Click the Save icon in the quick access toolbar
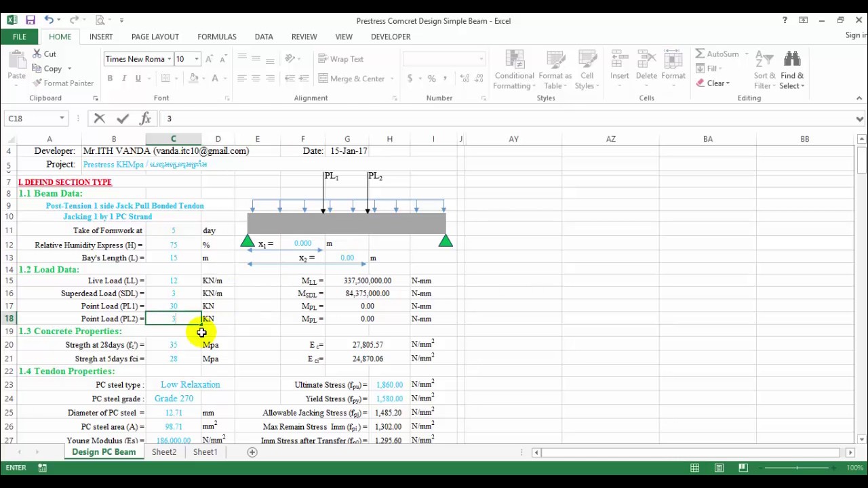The height and width of the screenshot is (488, 868). point(31,20)
